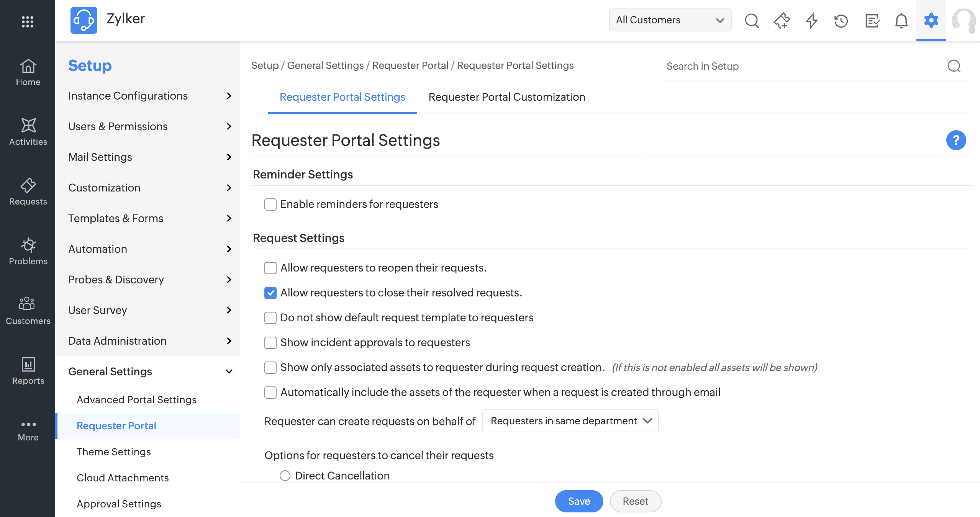The height and width of the screenshot is (517, 980).
Task: Select the Direct Cancellation radio option
Action: click(285, 476)
